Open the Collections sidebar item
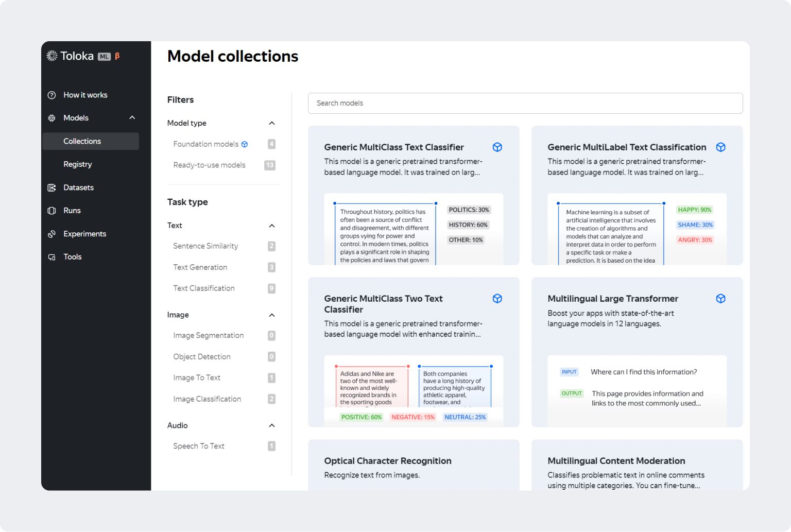This screenshot has height=532, width=791. tap(91, 141)
